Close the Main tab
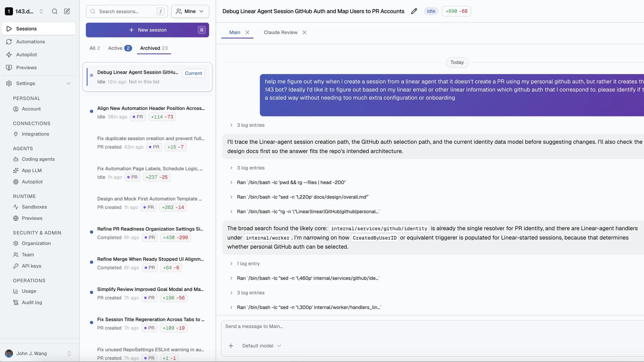This screenshot has height=362, width=644. [x=247, y=33]
